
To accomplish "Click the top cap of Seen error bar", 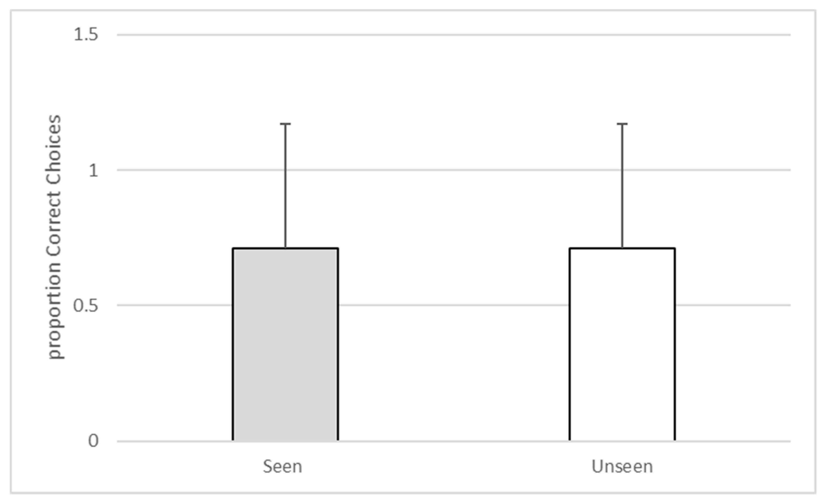I will click(285, 124).
